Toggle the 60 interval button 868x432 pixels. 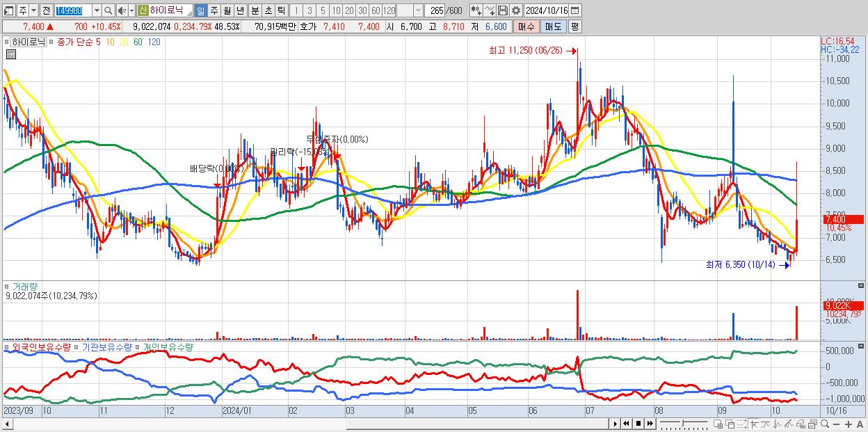(376, 10)
